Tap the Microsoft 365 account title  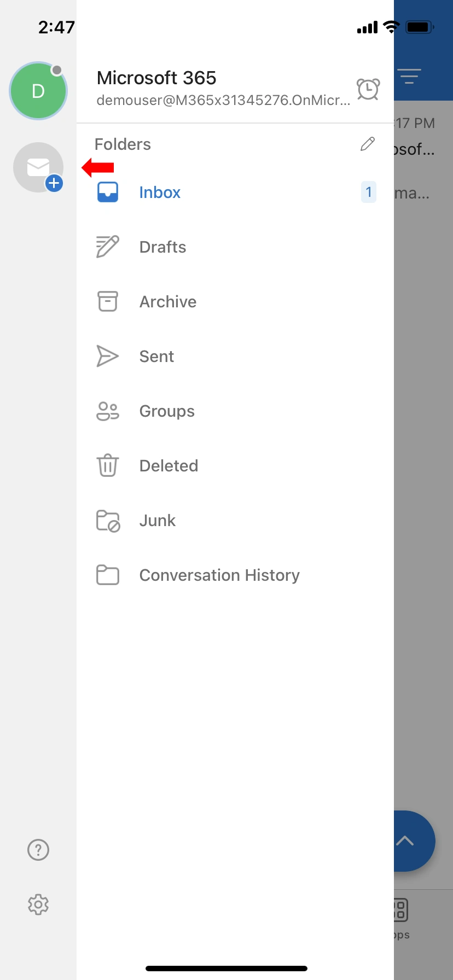pos(156,78)
